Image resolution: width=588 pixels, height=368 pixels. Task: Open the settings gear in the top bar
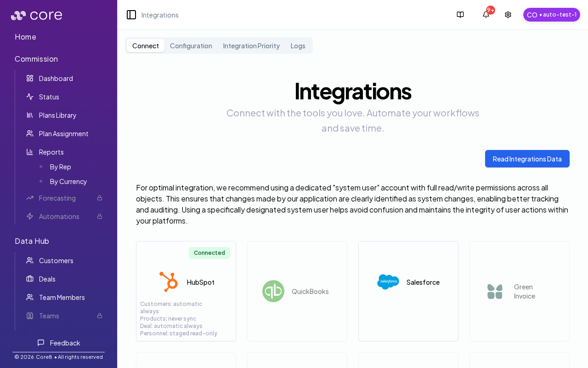[x=508, y=14]
